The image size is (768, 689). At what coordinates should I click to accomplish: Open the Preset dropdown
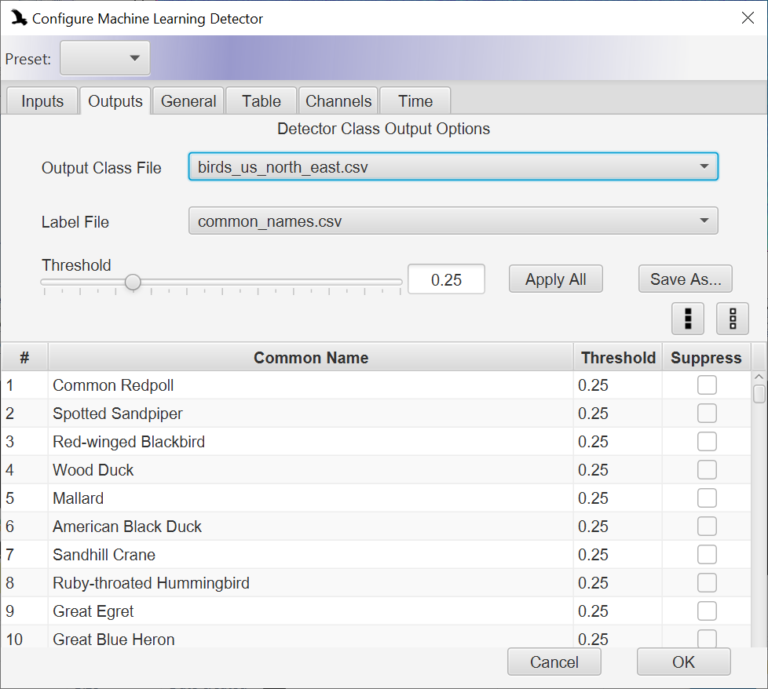tap(105, 58)
